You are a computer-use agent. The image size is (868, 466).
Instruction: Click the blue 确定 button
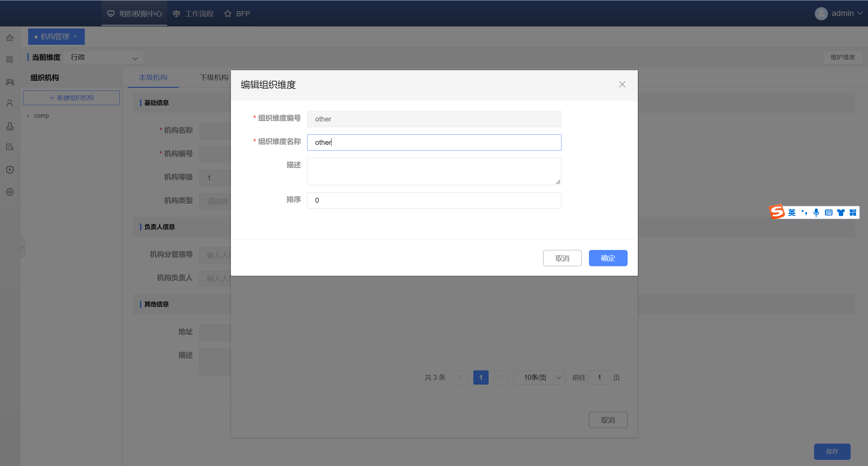pos(608,258)
